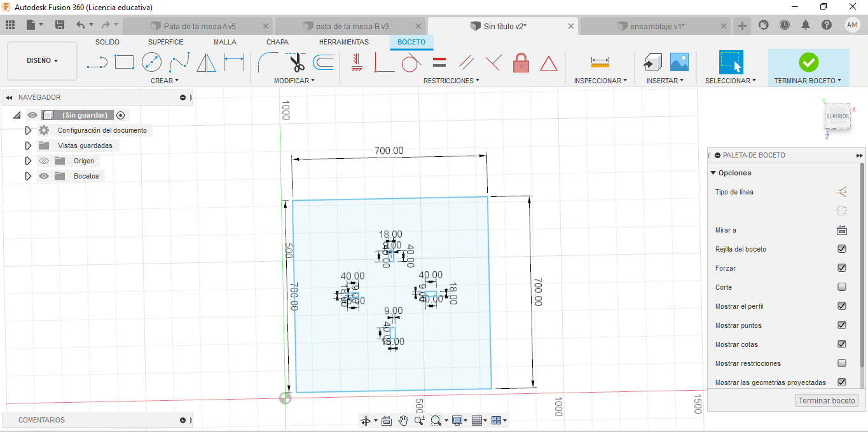Viewport: 868px width, 432px height.
Task: Click the Measure ruler icon
Action: [x=600, y=62]
